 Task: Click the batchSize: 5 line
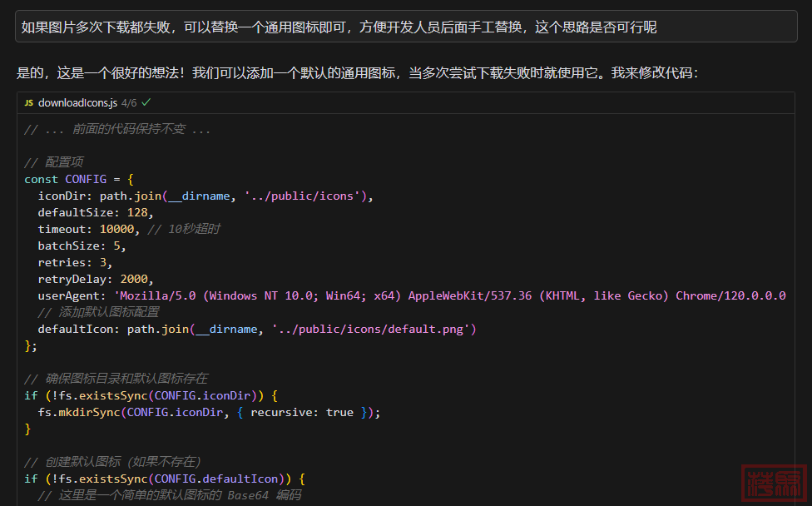(82, 246)
